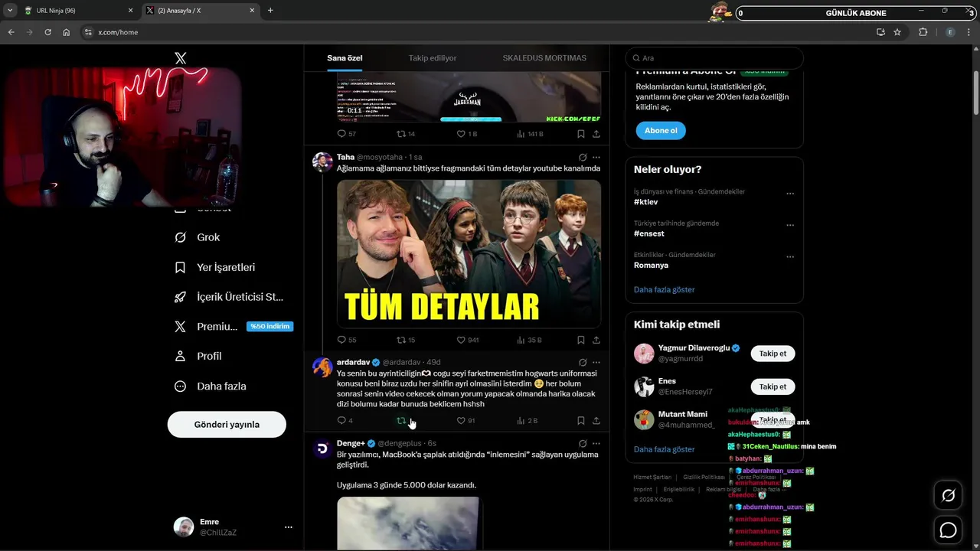Screen dimensions: 980x551
Task: Open Grok from the sidebar
Action: [198, 237]
